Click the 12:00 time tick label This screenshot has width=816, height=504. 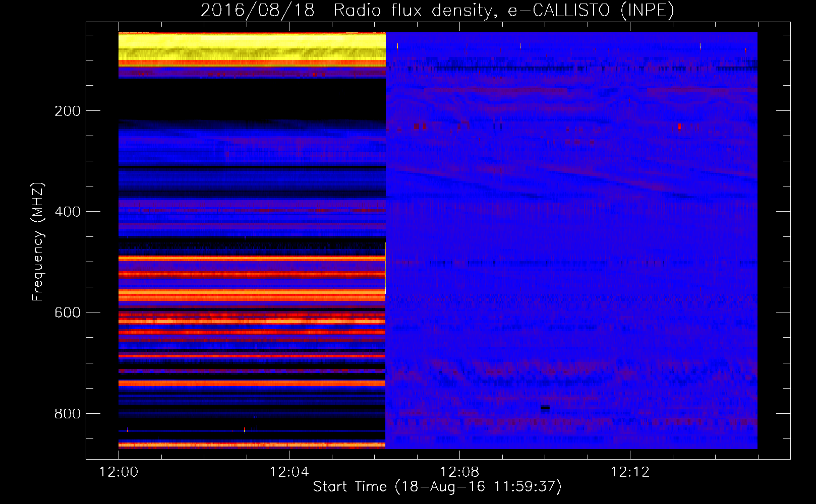119,472
